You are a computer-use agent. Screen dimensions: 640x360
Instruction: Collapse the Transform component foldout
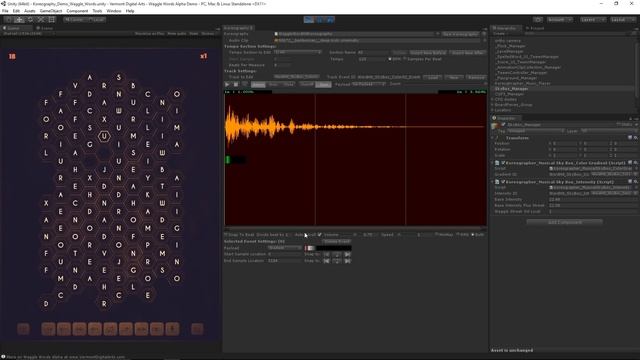pyautogui.click(x=493, y=138)
